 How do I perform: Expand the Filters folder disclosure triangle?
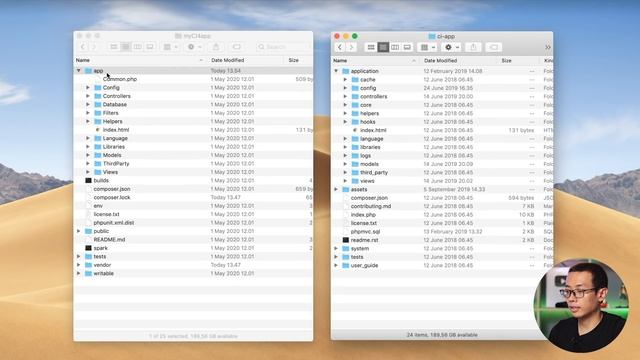[88, 113]
